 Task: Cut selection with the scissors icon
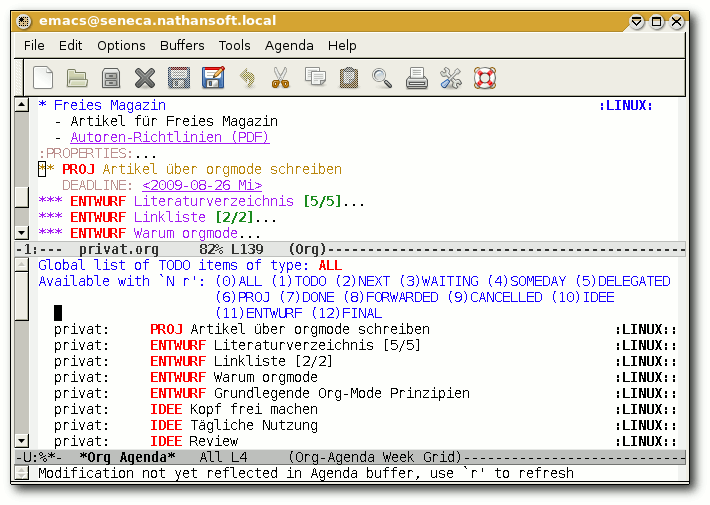coord(281,77)
